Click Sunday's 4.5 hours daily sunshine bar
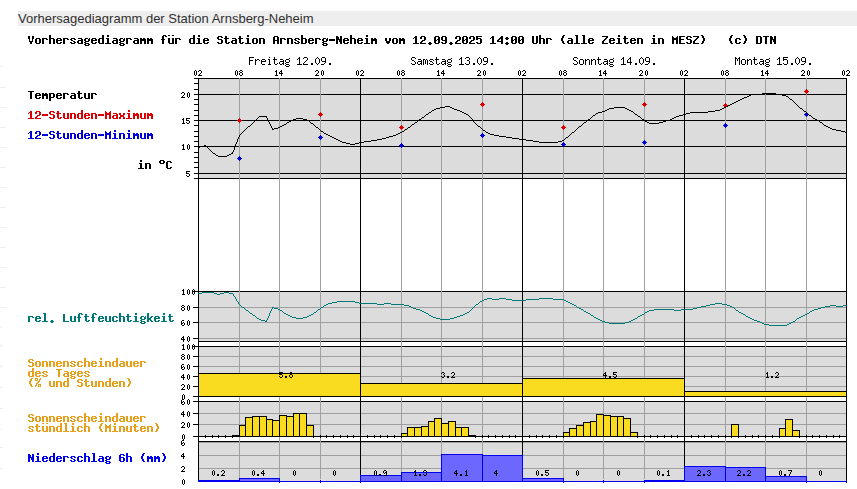The width and height of the screenshot is (857, 489). [603, 387]
